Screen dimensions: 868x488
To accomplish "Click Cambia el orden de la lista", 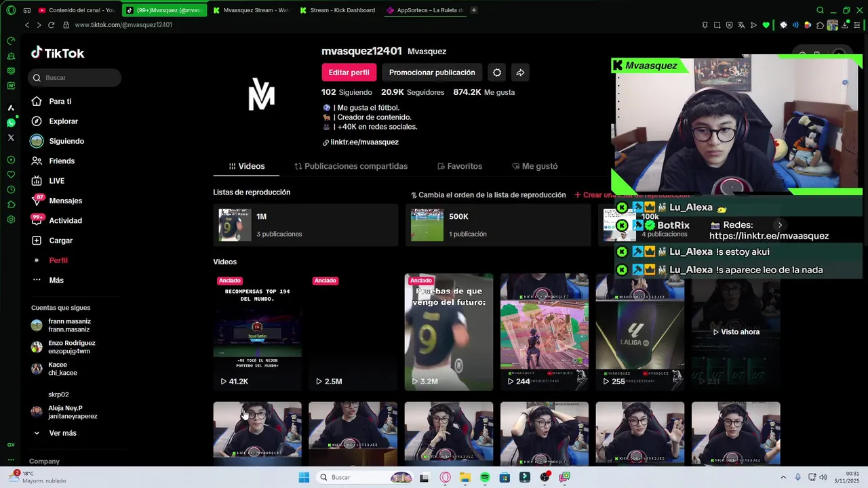I will point(488,195).
